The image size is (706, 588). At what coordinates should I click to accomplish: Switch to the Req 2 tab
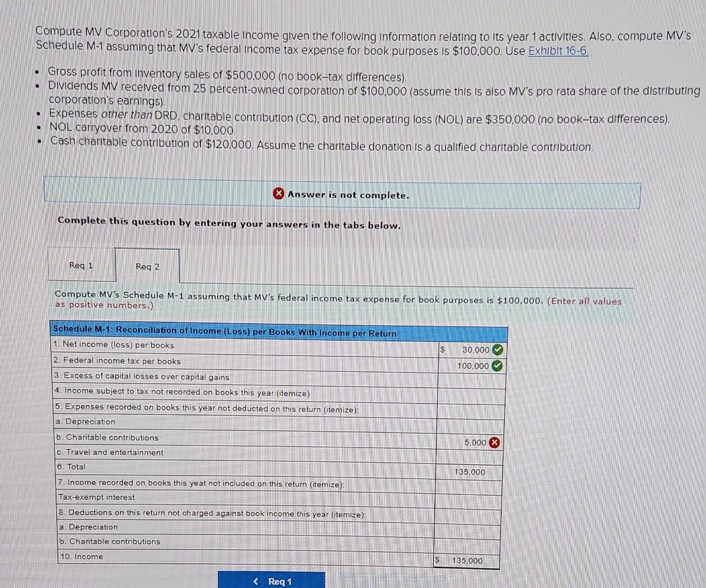coord(147,266)
